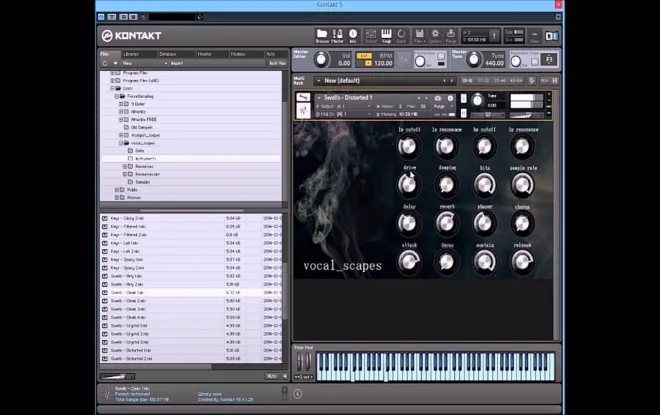Open the View dropdown in browser

145,63
